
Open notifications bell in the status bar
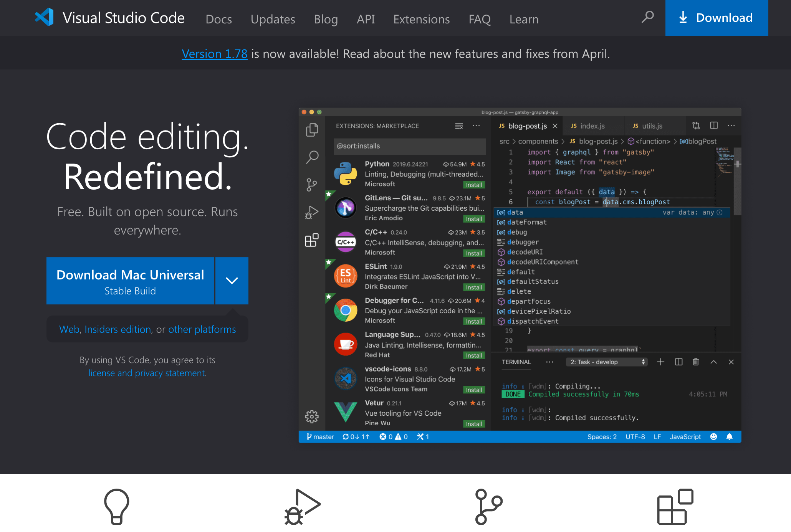coord(730,437)
